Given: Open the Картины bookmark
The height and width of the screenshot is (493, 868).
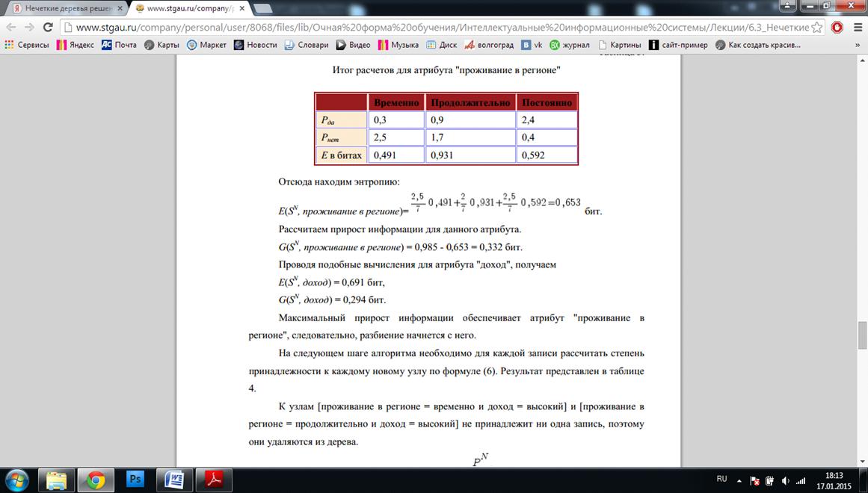Looking at the screenshot, I should pyautogui.click(x=620, y=45).
